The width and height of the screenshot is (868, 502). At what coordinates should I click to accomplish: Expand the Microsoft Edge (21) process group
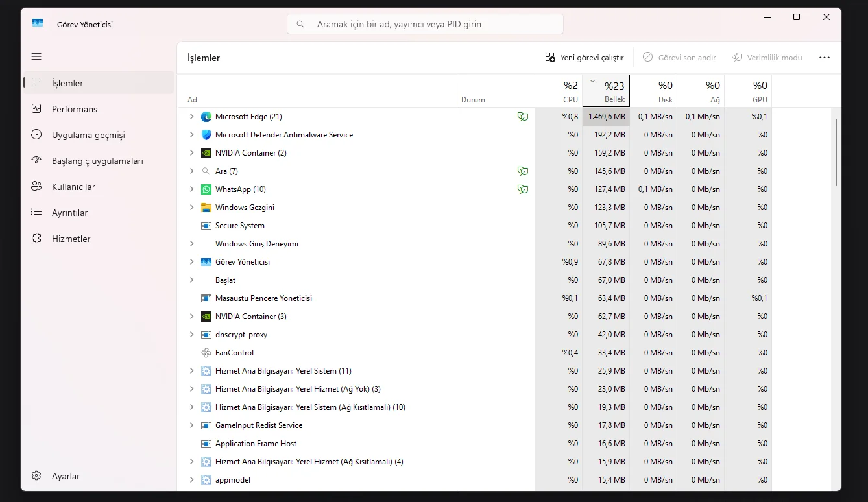click(191, 117)
